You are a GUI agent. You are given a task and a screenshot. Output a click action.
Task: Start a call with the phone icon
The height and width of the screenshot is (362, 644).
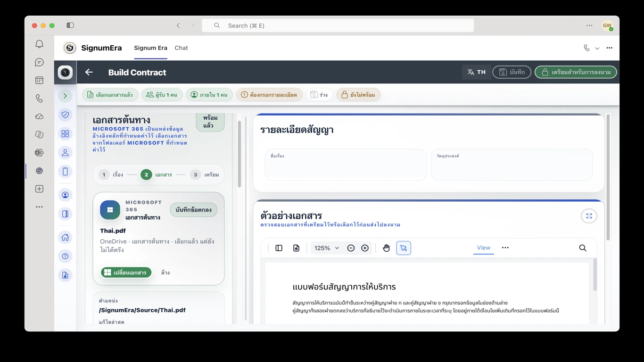586,48
